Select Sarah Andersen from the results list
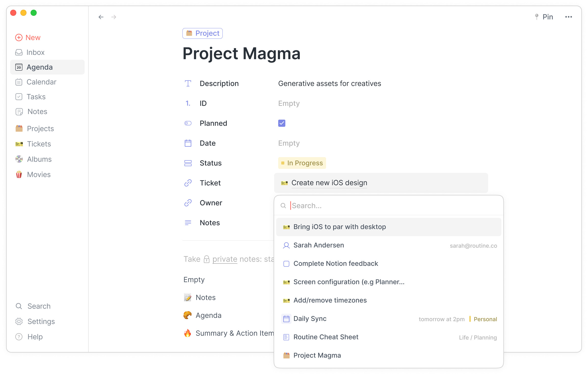The image size is (588, 376). (389, 245)
